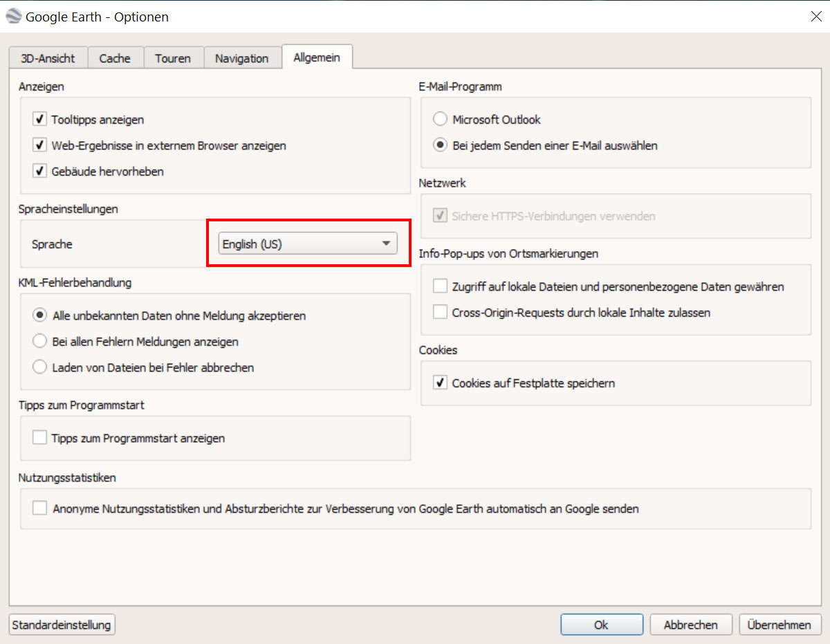Open the 3D-Ansicht tab
This screenshot has height=644, width=830.
[x=48, y=59]
